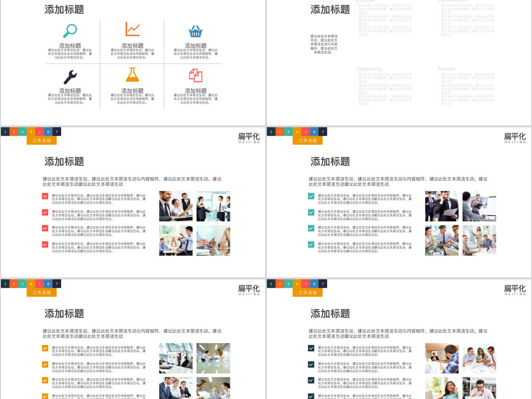This screenshot has width=532, height=399.
Task: Click photo of businessman talking on phone
Action: [442, 206]
